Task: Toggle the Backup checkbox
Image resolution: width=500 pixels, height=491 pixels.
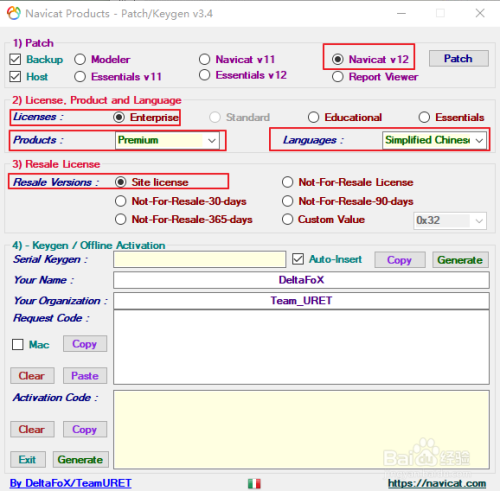Action: [15, 59]
